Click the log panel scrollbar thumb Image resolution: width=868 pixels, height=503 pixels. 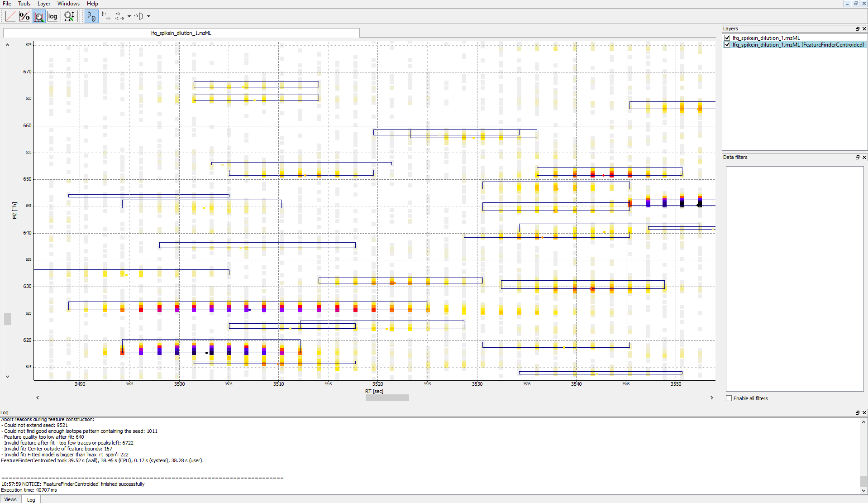pyautogui.click(x=863, y=480)
